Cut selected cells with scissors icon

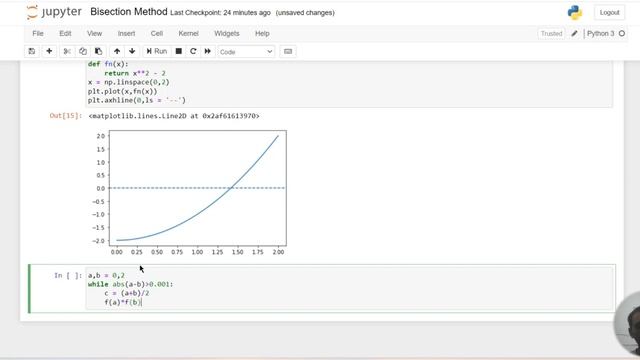67,51
